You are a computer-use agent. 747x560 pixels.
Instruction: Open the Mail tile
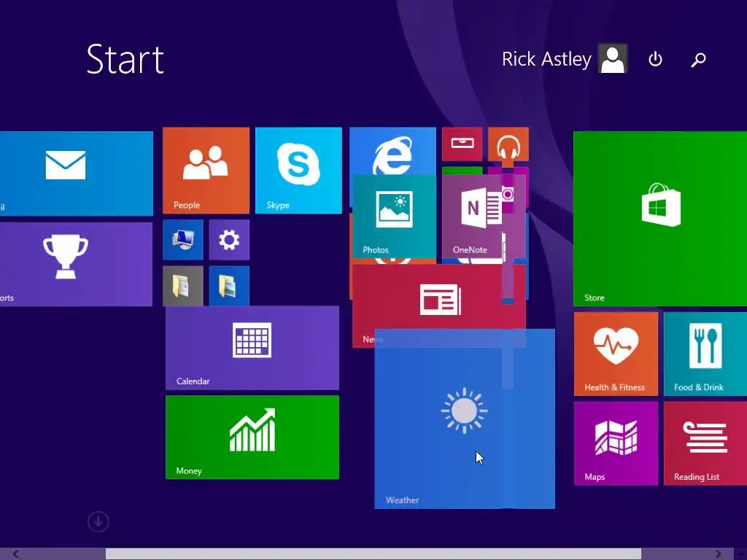pos(76,174)
